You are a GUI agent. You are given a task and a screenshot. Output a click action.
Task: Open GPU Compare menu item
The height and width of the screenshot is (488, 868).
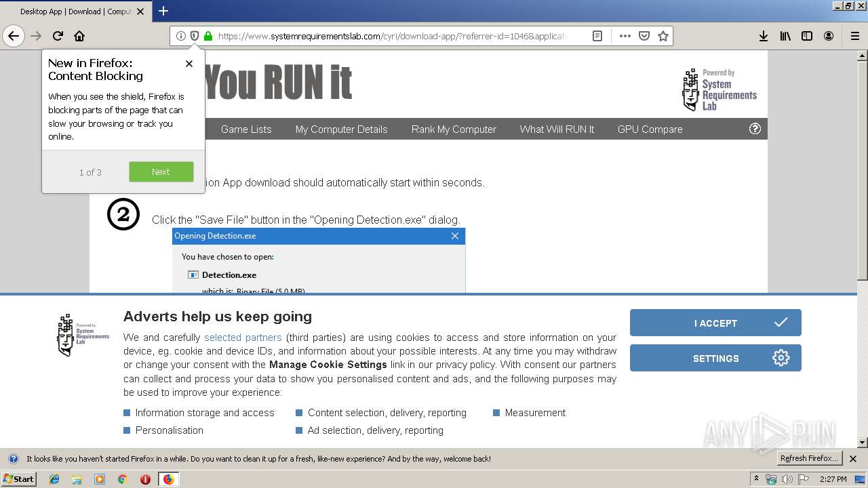click(x=650, y=129)
